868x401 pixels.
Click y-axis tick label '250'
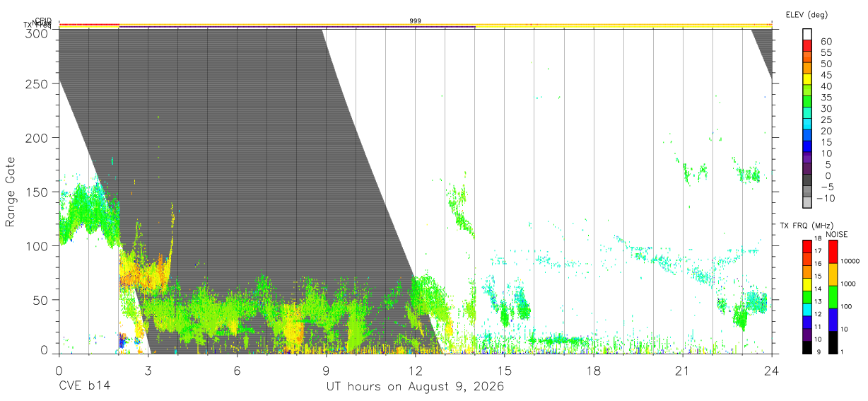coord(37,84)
